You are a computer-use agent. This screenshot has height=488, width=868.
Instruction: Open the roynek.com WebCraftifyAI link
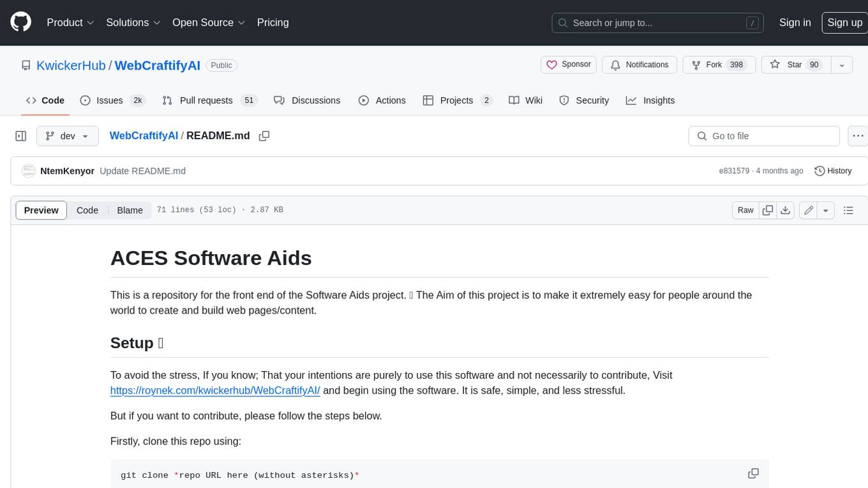click(215, 390)
